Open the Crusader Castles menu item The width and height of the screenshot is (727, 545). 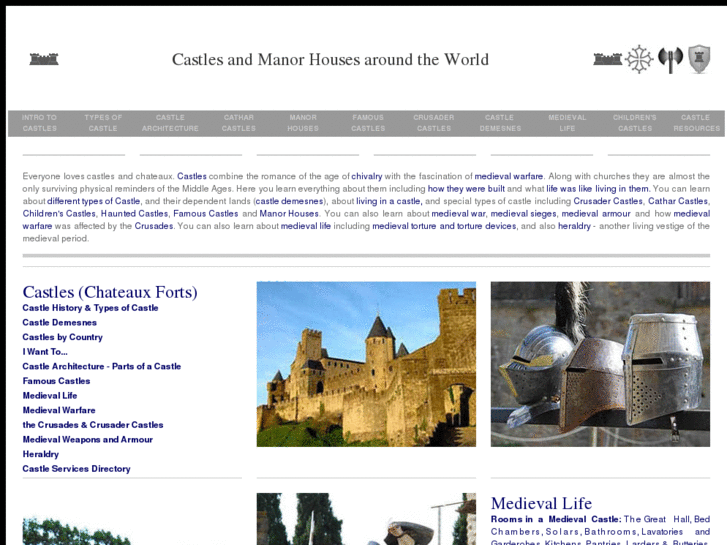[434, 123]
